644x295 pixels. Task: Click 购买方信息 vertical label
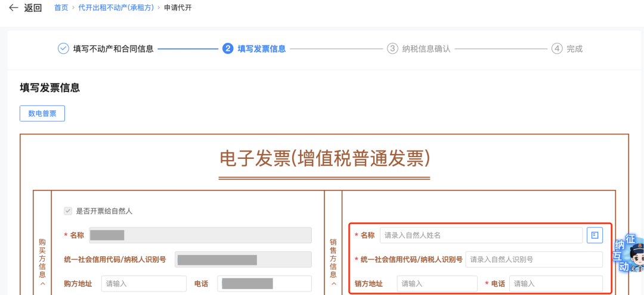(x=42, y=257)
